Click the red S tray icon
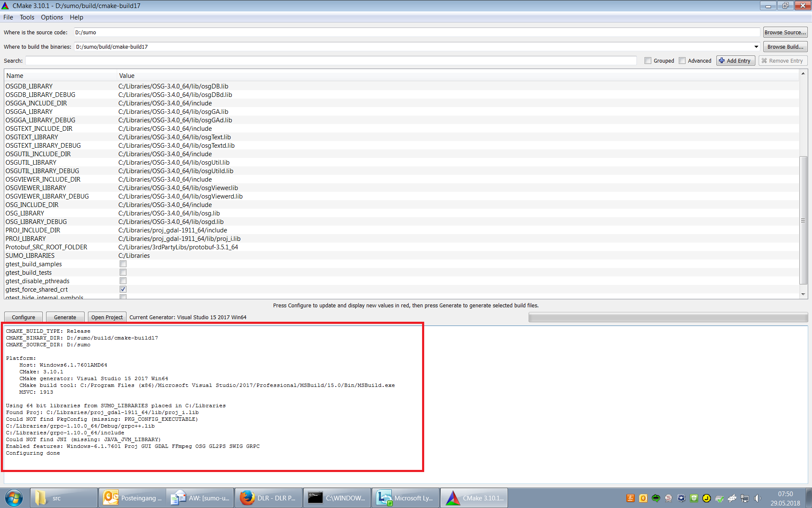812x508 pixels. coord(669,498)
